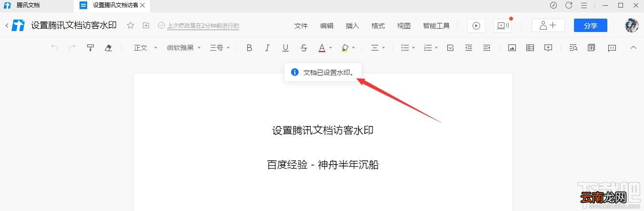Open the comments panel icon
Image resolution: width=644 pixels, height=211 pixels.
point(612,48)
